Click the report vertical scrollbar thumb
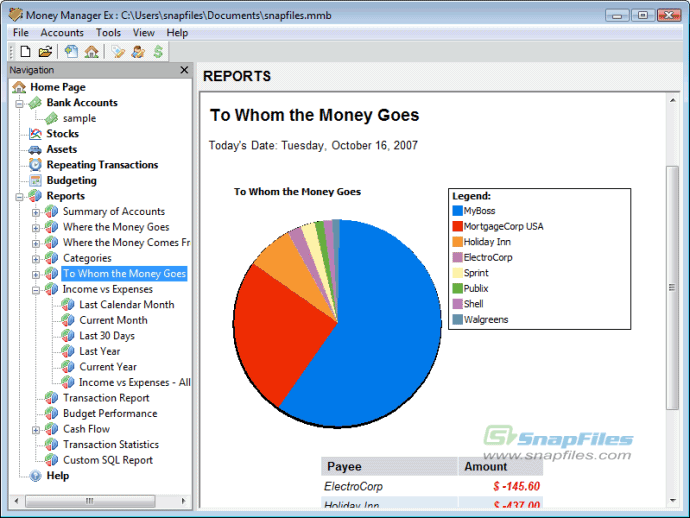The image size is (690, 518). click(x=672, y=287)
